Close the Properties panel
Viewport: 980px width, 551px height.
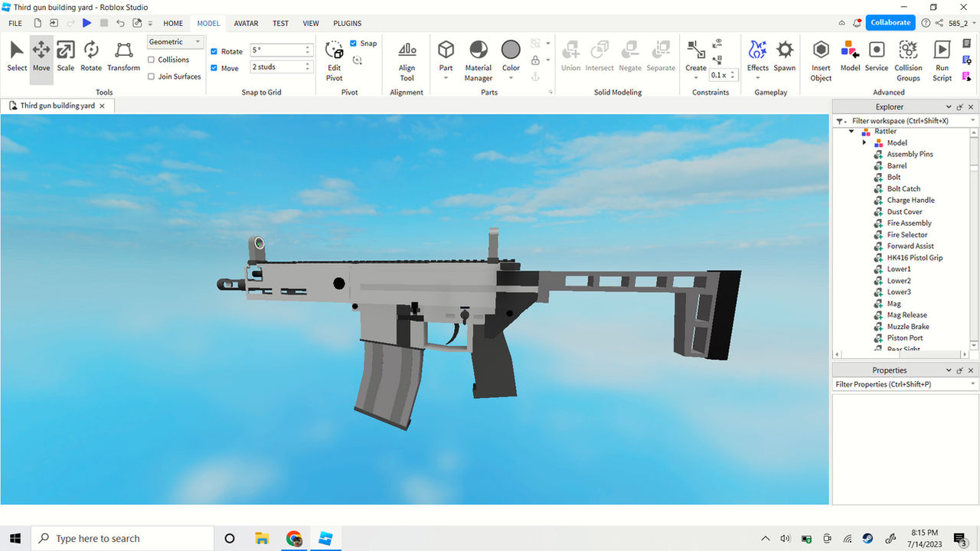971,370
